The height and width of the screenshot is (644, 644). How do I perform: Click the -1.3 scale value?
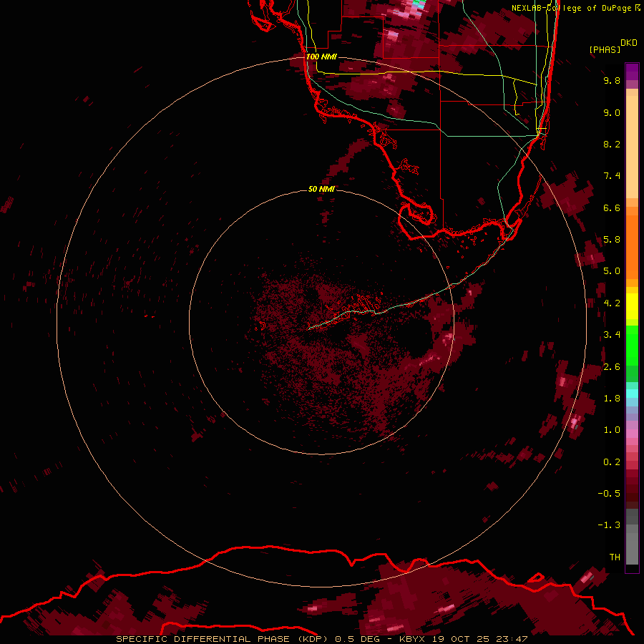click(609, 525)
